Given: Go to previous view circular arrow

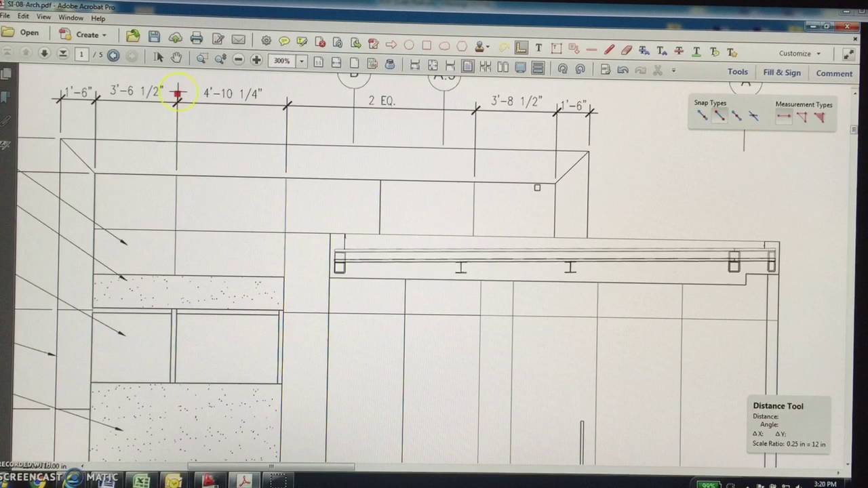Looking at the screenshot, I should point(113,56).
